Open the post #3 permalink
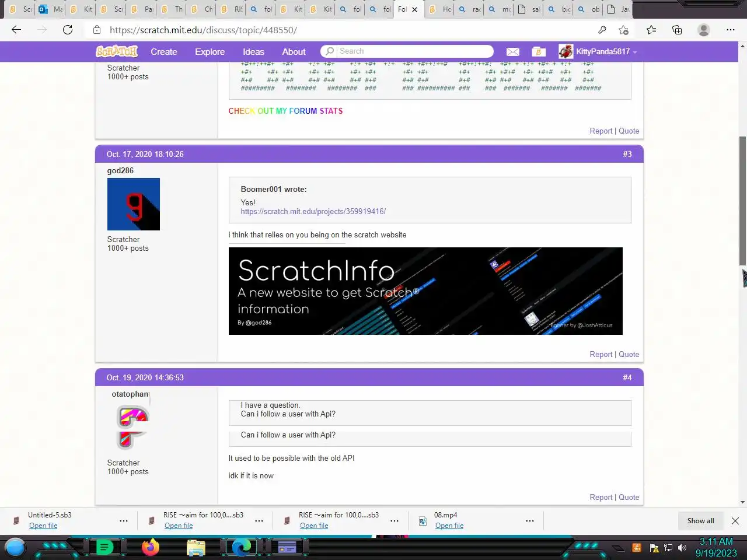This screenshot has height=560, width=747. (x=627, y=154)
